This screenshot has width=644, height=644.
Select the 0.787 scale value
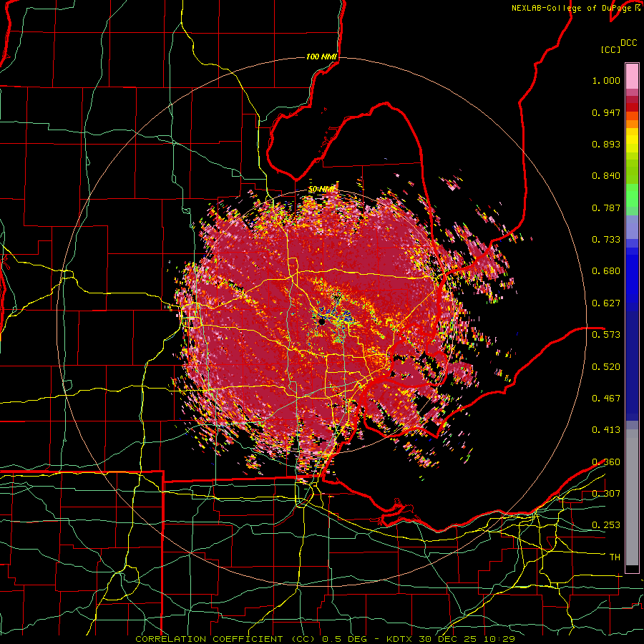tap(606, 208)
